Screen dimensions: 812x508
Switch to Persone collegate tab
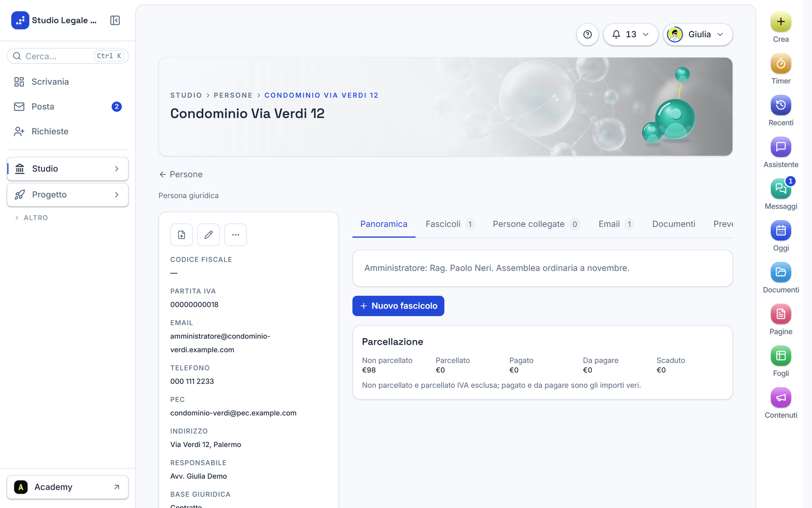point(536,224)
